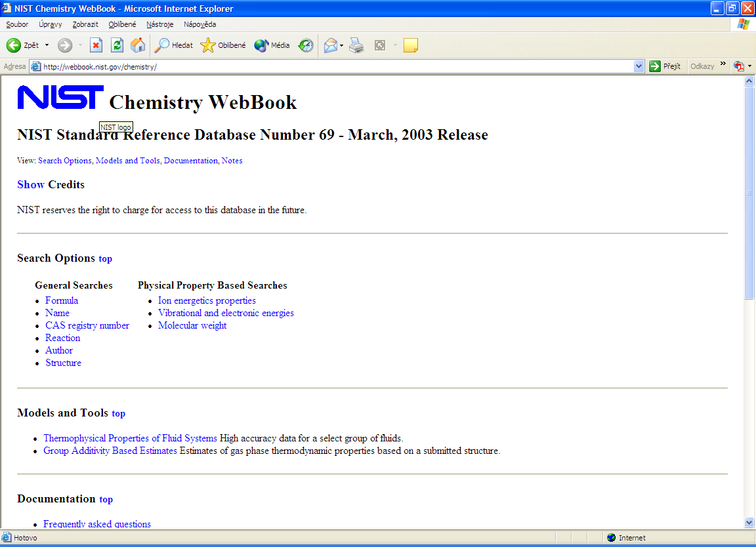This screenshot has width=756, height=547.
Task: Open the History clock icon
Action: click(306, 45)
